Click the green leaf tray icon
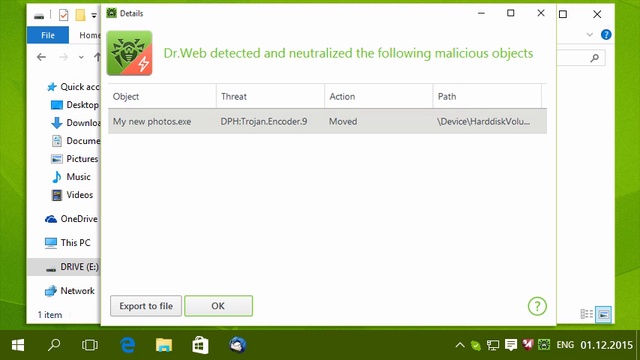This screenshot has width=640, height=360. tap(476, 346)
